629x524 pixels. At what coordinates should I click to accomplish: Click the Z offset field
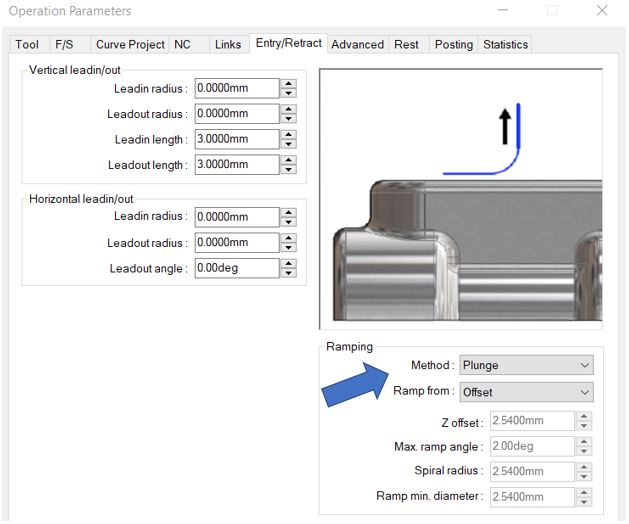[532, 421]
